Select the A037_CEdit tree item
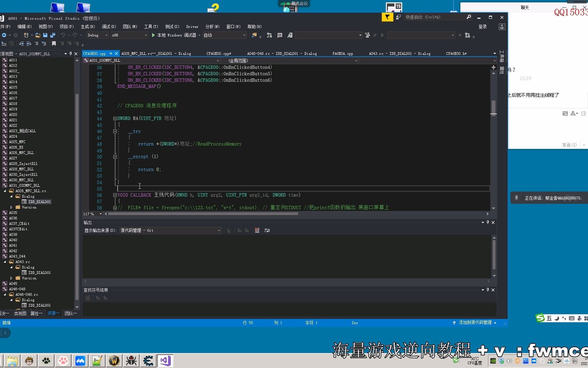Image resolution: width=588 pixels, height=368 pixels. click(x=19, y=224)
